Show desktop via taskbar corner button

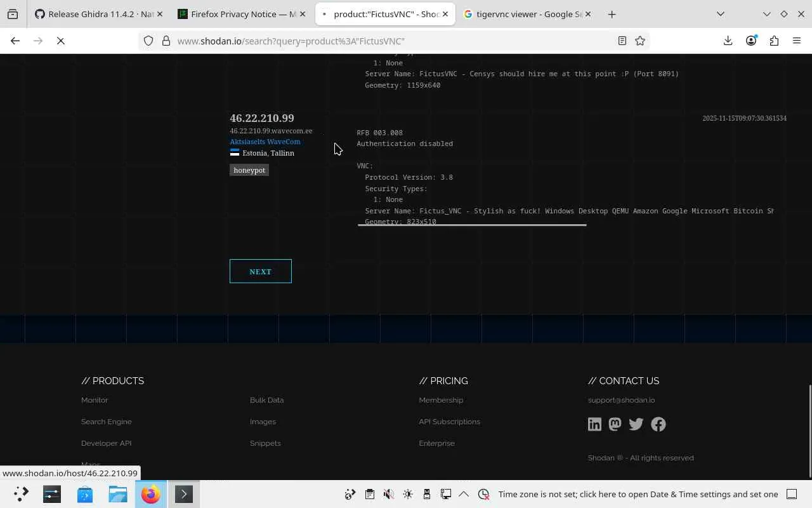click(x=792, y=494)
